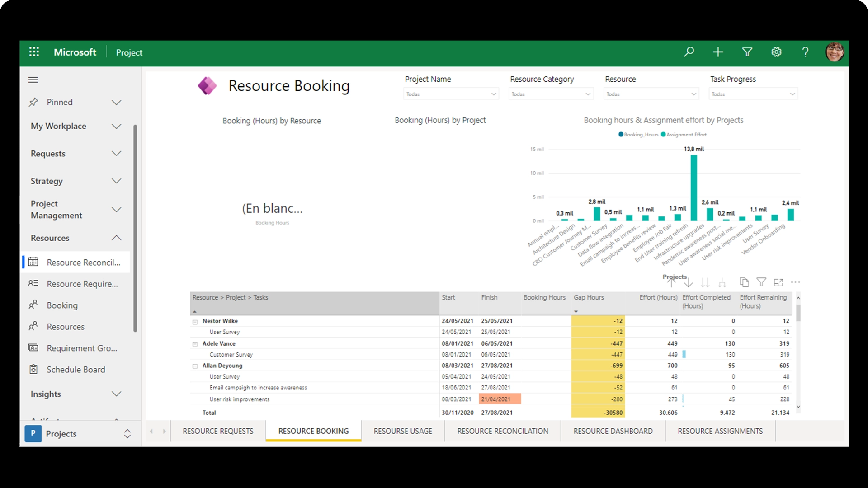Screen dimensions: 868x488
Task: Switch to the RESOURCE DASHBOARD tab
Action: coord(613,431)
